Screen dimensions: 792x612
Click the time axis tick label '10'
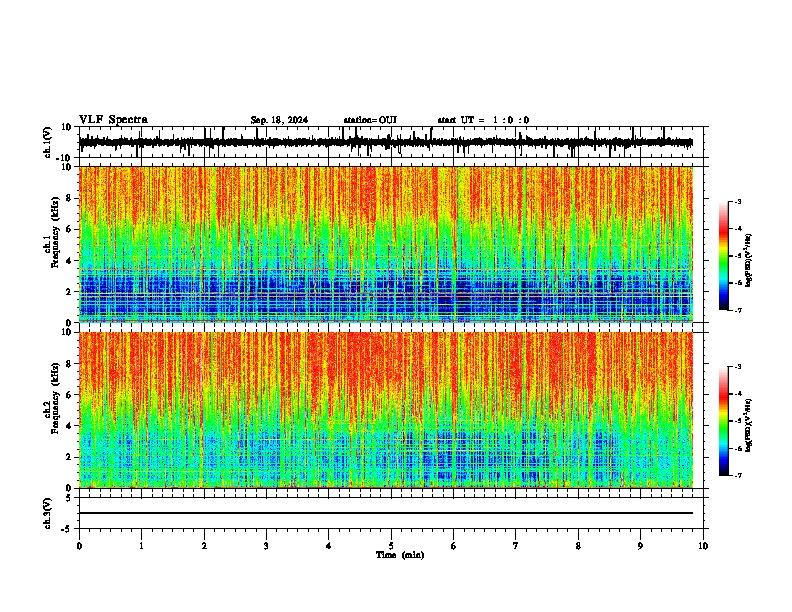pyautogui.click(x=703, y=546)
